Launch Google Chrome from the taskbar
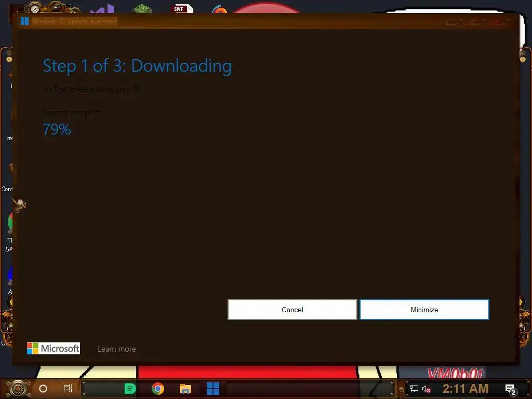The height and width of the screenshot is (399, 532). click(x=158, y=389)
